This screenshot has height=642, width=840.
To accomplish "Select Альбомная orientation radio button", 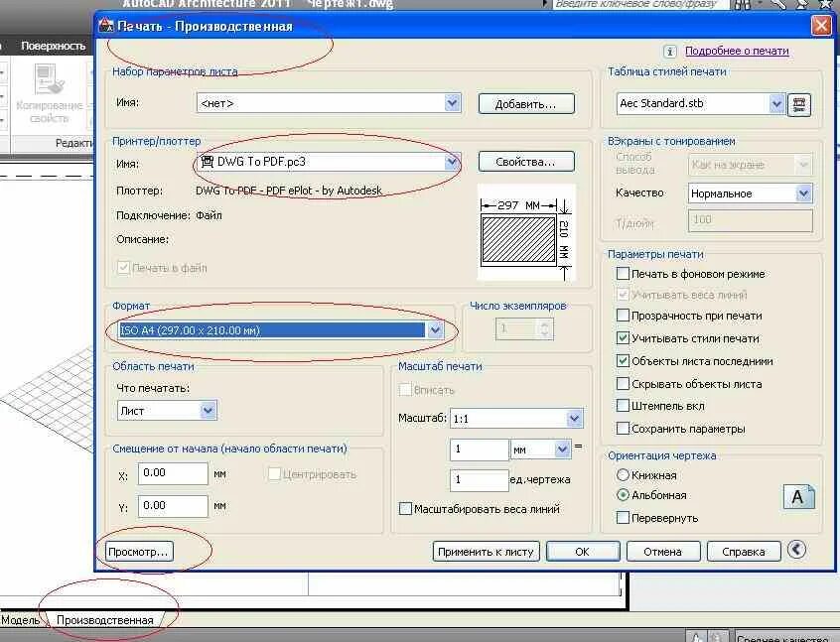I will (x=623, y=495).
